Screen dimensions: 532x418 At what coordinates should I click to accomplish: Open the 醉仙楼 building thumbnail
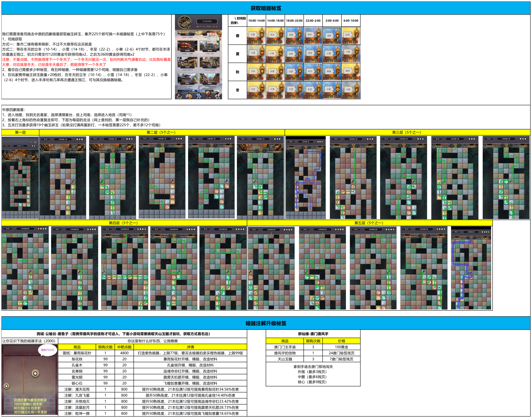[x=187, y=46]
